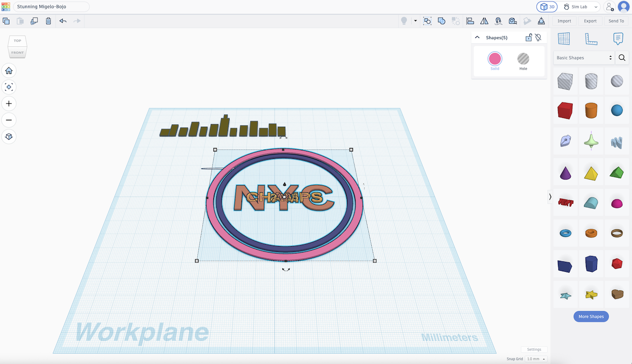Click the More Shapes button

coord(591,317)
